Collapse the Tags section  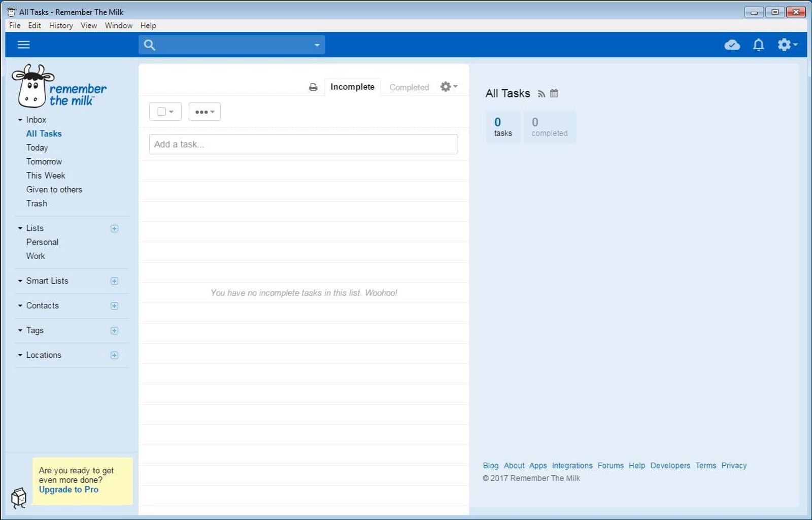[x=20, y=331]
